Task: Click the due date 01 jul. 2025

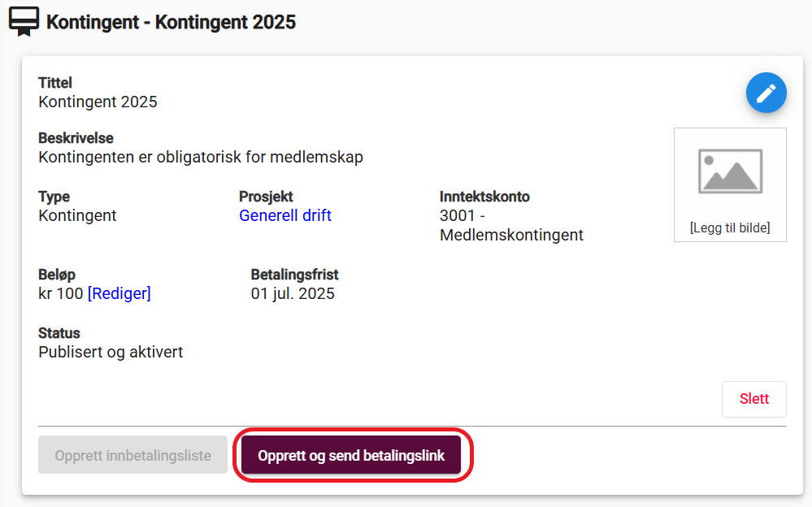Action: (293, 293)
